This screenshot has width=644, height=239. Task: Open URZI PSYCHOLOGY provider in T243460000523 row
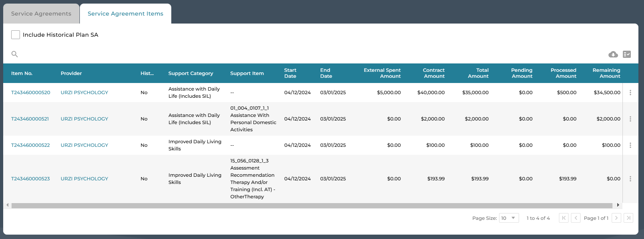pyautogui.click(x=84, y=179)
